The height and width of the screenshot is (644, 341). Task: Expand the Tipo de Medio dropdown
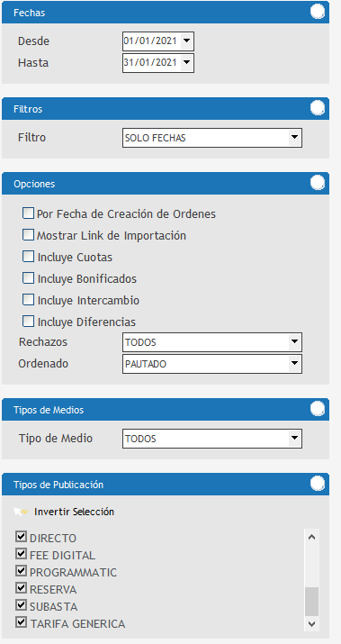point(294,439)
